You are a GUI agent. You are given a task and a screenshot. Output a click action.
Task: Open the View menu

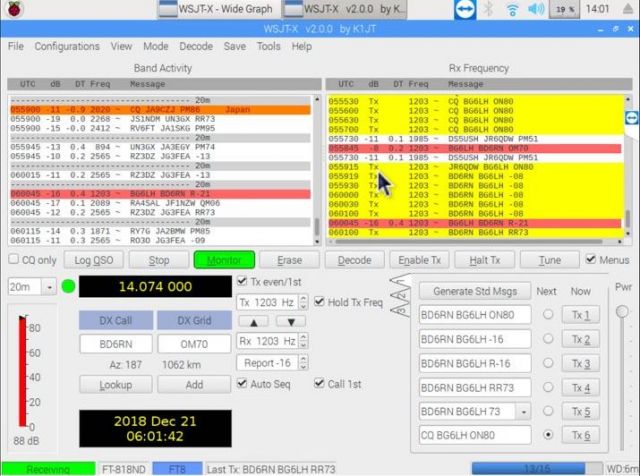(x=121, y=47)
